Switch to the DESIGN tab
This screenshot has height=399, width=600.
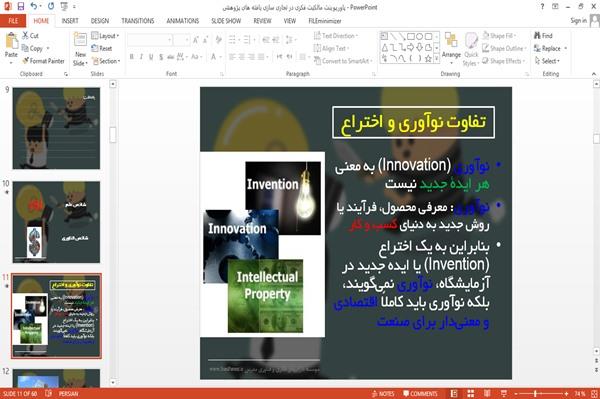tap(100, 21)
